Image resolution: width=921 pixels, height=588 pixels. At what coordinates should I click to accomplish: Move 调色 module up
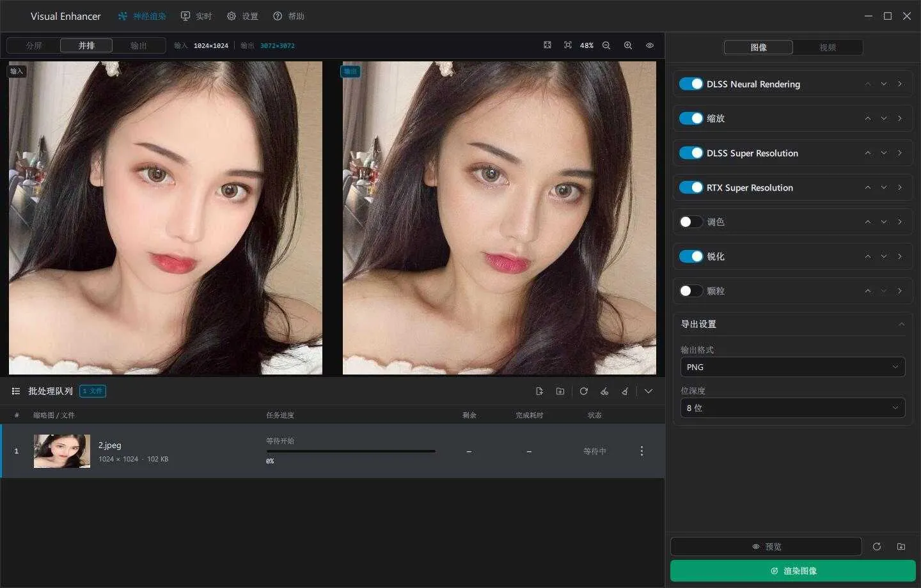868,222
